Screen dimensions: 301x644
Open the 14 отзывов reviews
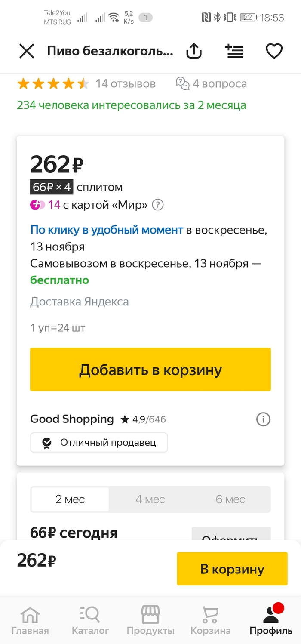125,83
